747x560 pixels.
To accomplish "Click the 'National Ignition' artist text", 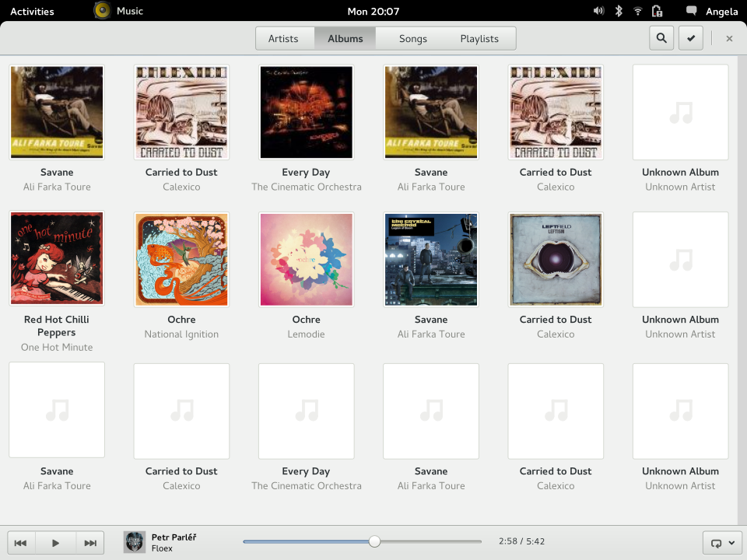I will 181,334.
